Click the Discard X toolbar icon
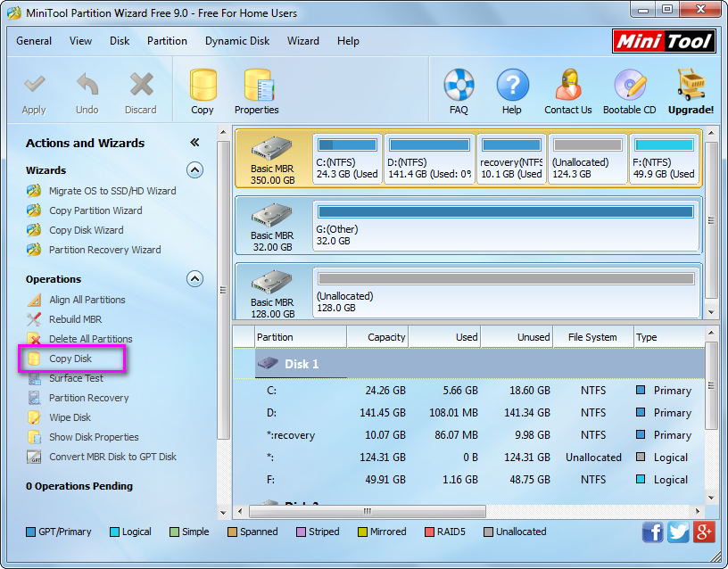Screen dimensions: 728x569 pos(141,85)
